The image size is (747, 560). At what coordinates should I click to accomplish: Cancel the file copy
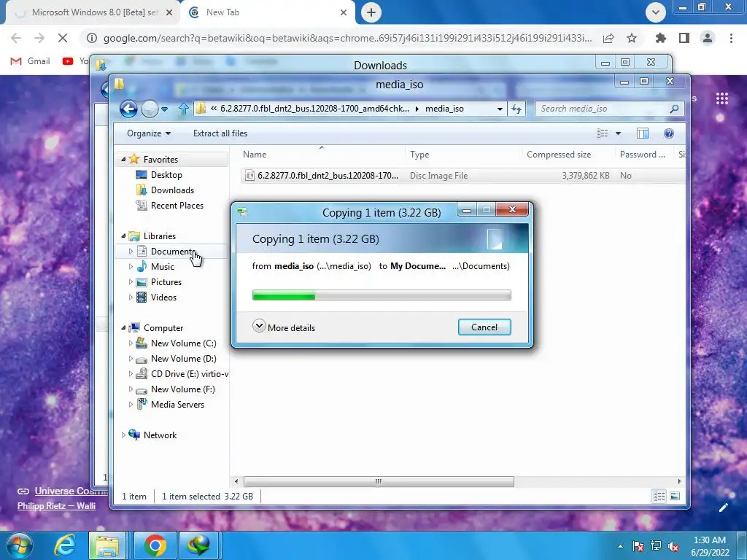click(x=484, y=327)
